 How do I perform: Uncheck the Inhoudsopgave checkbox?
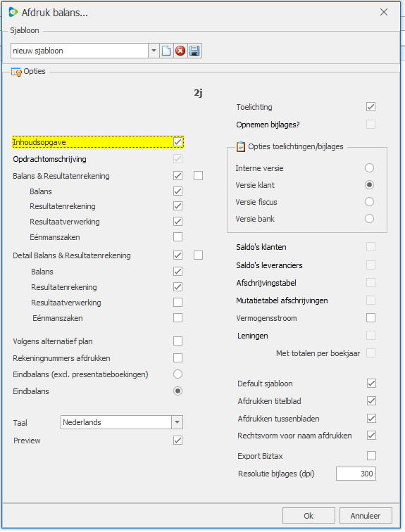pyautogui.click(x=177, y=142)
